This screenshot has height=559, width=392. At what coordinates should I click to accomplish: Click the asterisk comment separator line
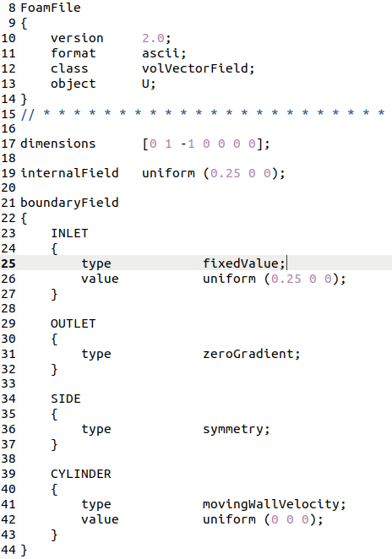pos(203,114)
